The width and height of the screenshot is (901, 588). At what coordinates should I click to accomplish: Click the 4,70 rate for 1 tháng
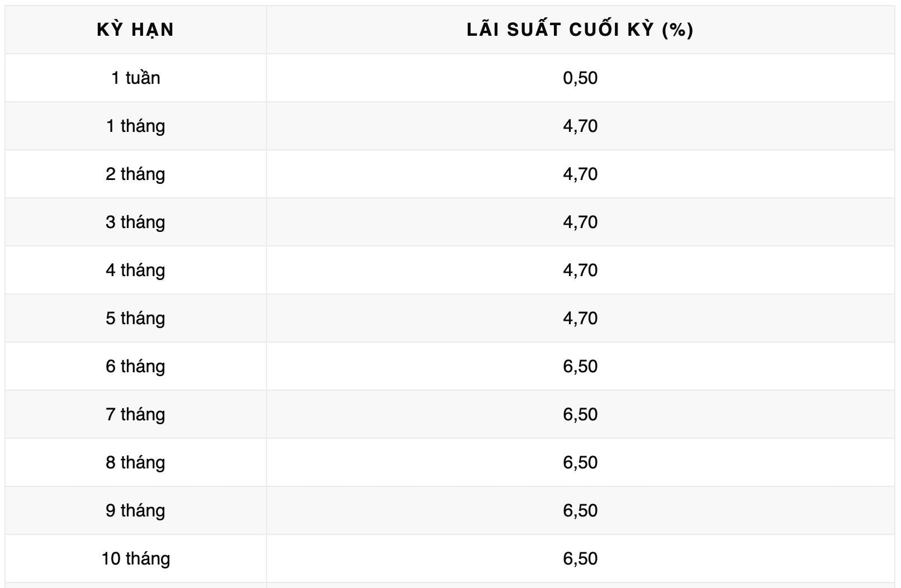click(x=580, y=126)
